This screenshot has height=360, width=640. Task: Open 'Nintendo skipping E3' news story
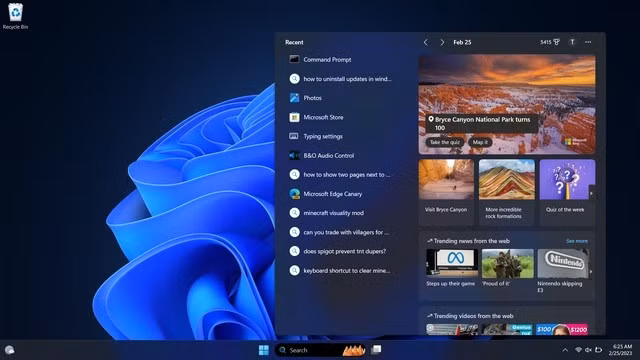point(563,271)
